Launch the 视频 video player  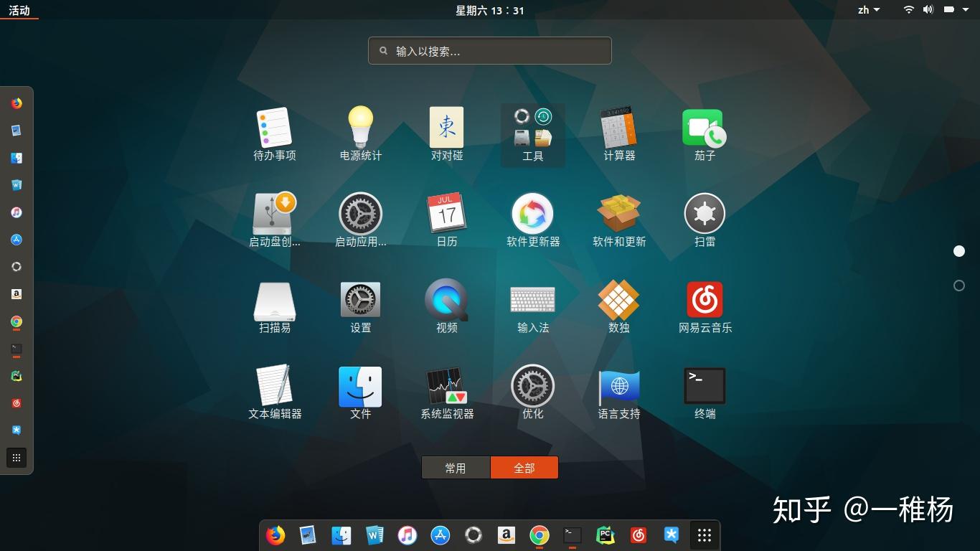(447, 306)
